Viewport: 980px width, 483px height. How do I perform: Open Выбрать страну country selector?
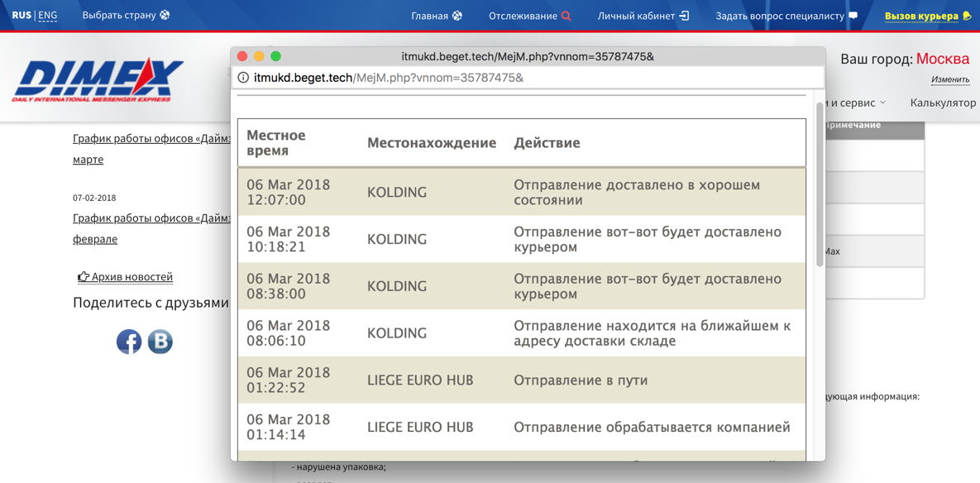[x=126, y=16]
